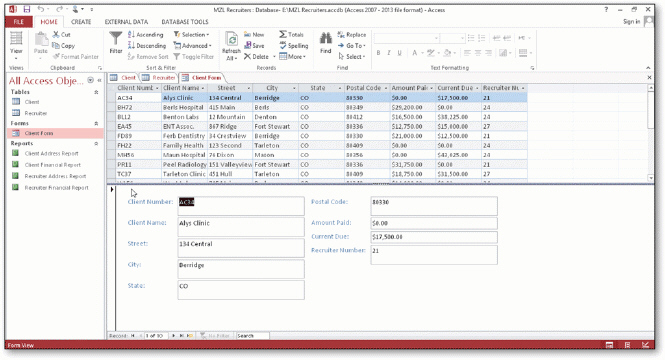The width and height of the screenshot is (665, 360).
Task: Apply Italic text formatting
Action: tap(388, 53)
